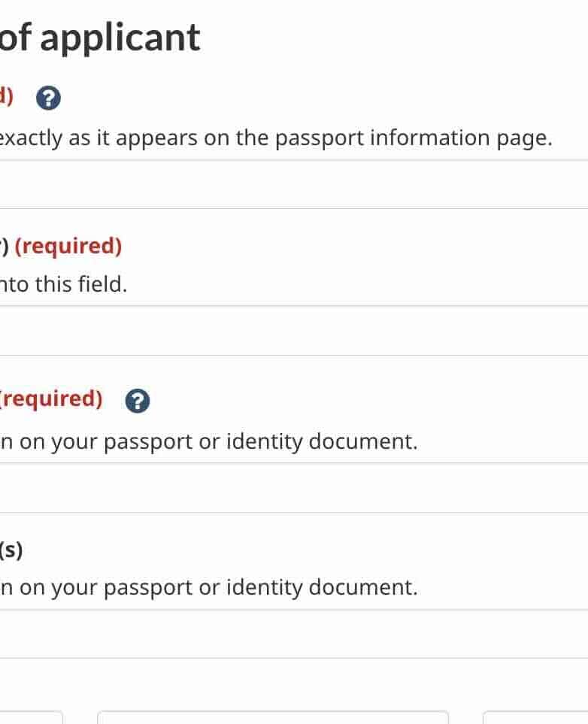
Task: Open the bottom-right partially visible field
Action: (x=535, y=717)
